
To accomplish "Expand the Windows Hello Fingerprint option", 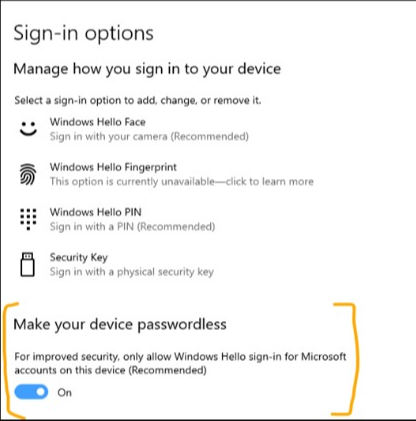I will [165, 174].
